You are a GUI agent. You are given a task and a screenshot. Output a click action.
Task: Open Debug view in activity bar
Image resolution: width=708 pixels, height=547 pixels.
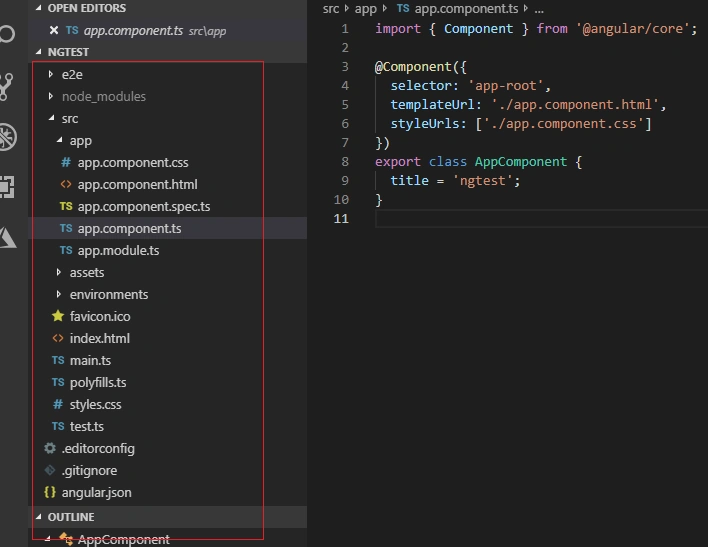7,136
